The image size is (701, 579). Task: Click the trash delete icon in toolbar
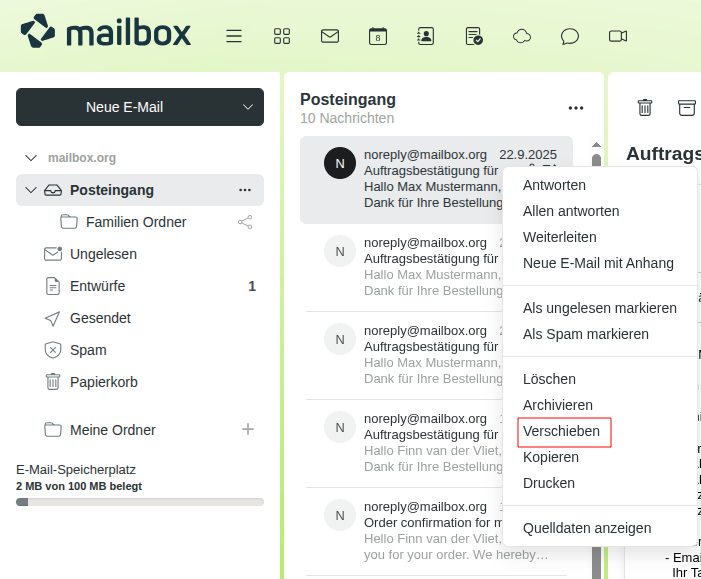(x=645, y=107)
